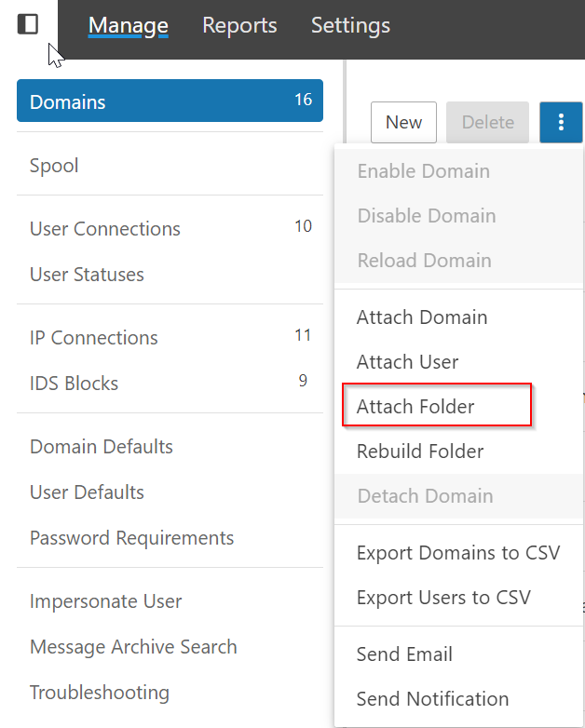Toggle the sidebar panel icon

tap(28, 24)
